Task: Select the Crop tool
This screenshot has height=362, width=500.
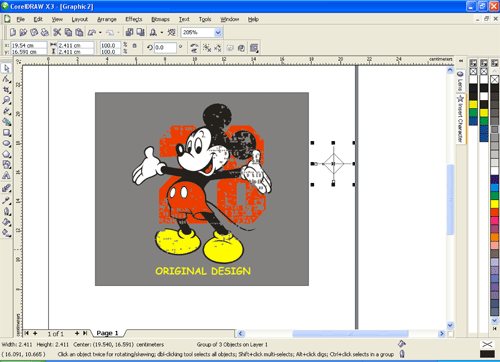Action: pos(6,90)
